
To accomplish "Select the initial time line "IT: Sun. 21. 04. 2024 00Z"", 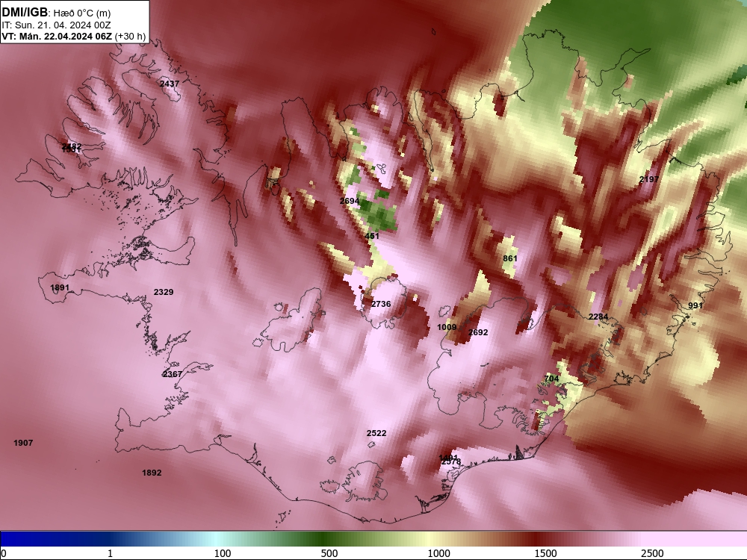I will 56,25.
